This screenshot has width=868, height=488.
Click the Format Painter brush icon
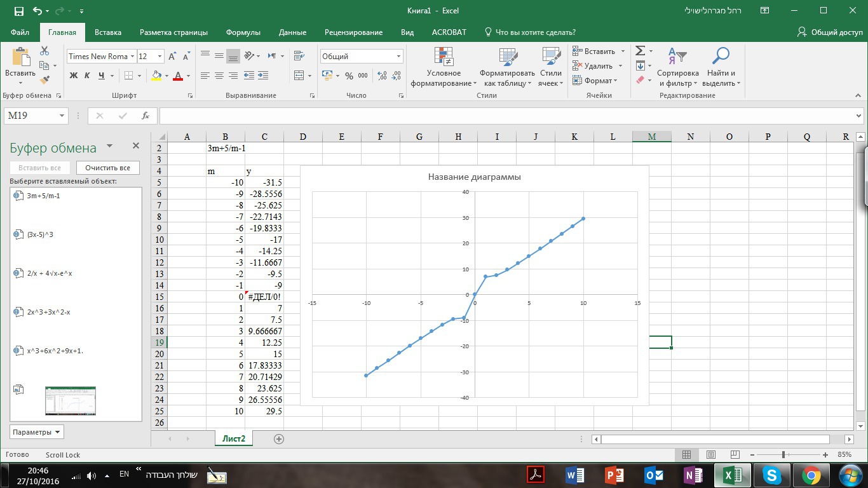pyautogui.click(x=44, y=80)
